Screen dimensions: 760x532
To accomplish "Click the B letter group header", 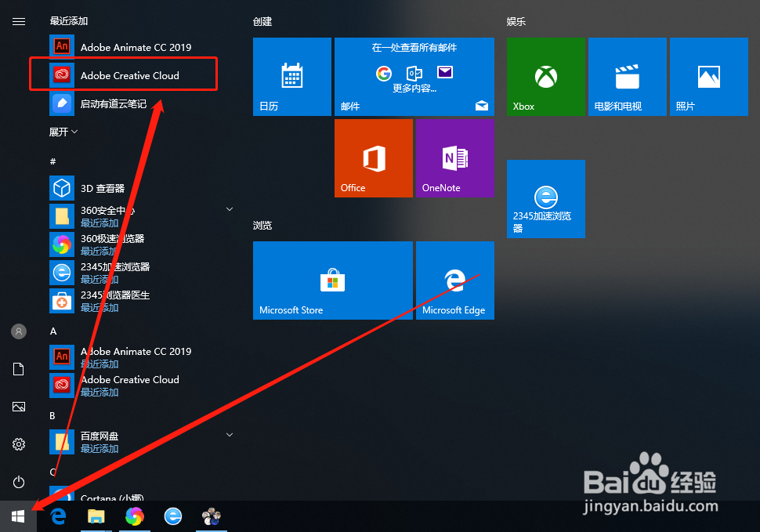I will point(52,416).
